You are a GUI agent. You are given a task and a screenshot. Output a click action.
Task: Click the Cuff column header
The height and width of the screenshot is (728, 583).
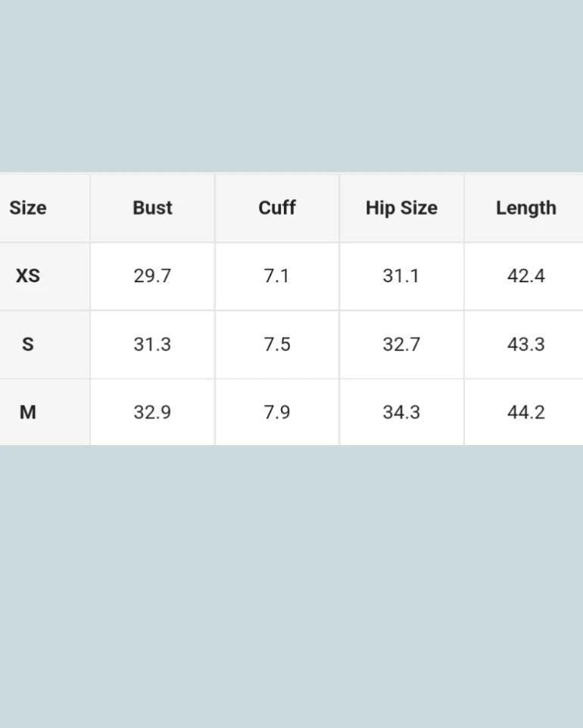coord(277,208)
